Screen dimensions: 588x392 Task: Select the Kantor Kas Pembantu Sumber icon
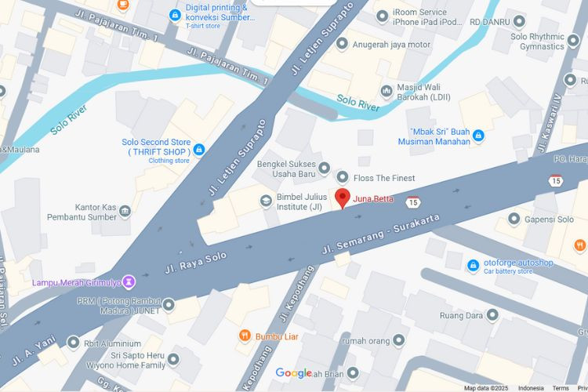[125, 212]
